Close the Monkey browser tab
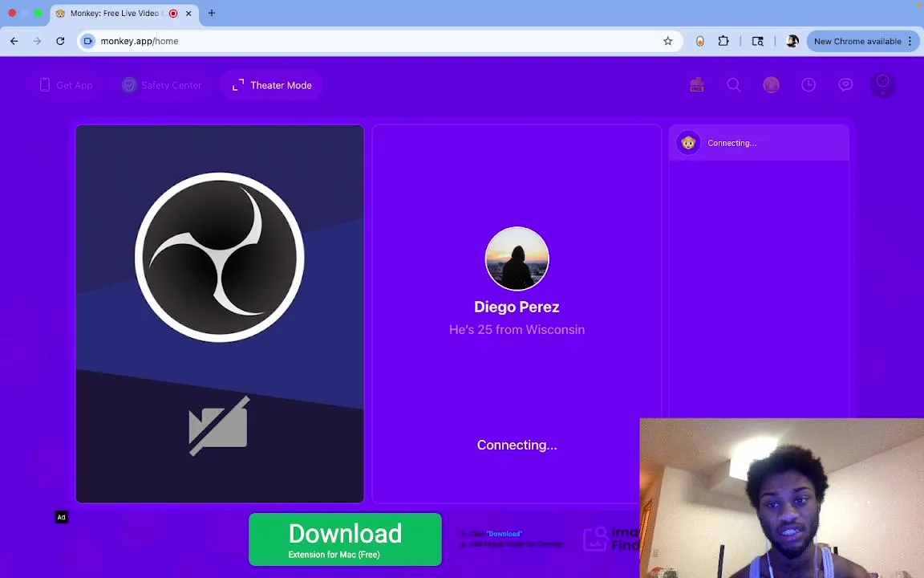The image size is (924, 578). (x=188, y=14)
